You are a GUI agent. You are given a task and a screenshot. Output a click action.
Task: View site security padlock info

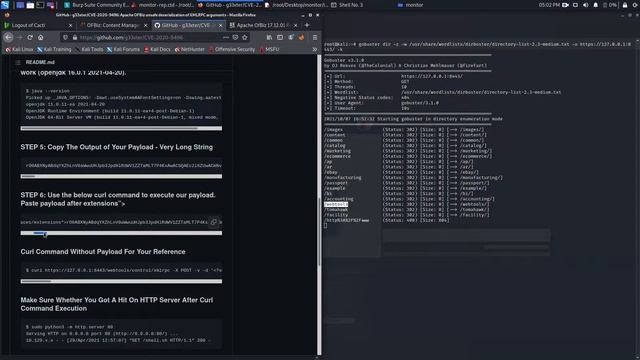(75, 37)
